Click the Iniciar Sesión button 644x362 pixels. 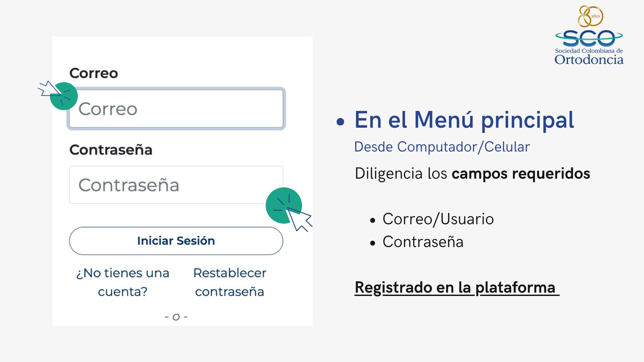(176, 241)
